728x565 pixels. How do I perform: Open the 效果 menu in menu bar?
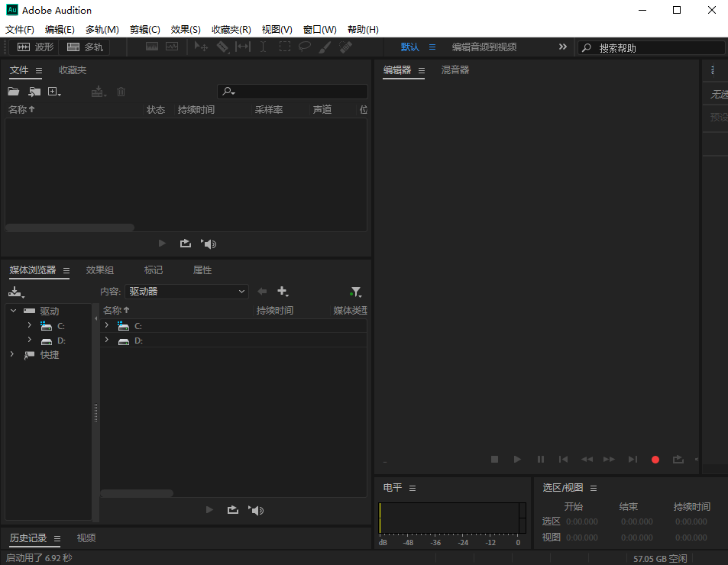tap(185, 29)
